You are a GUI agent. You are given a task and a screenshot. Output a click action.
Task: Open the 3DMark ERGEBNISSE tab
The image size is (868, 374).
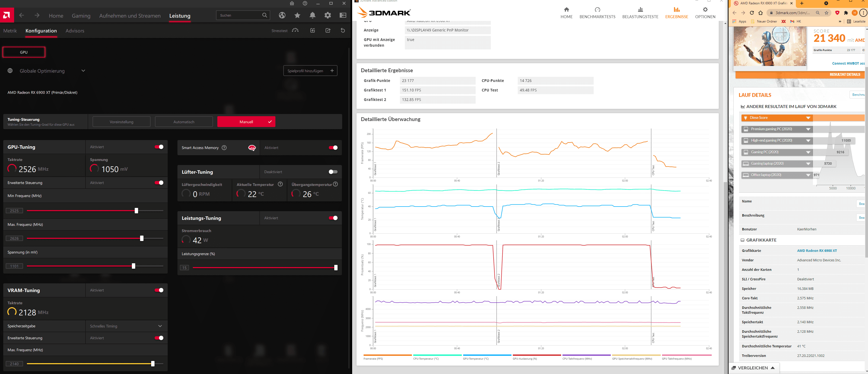point(677,13)
